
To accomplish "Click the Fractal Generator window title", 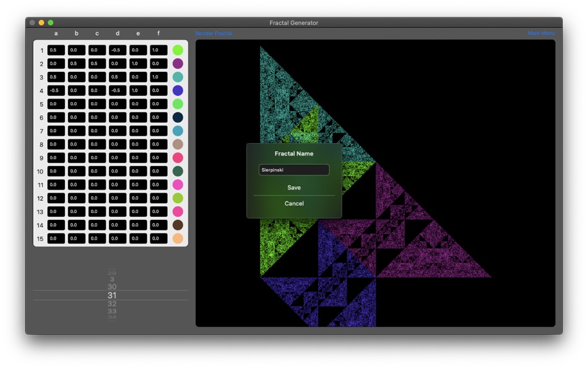I will tap(293, 23).
